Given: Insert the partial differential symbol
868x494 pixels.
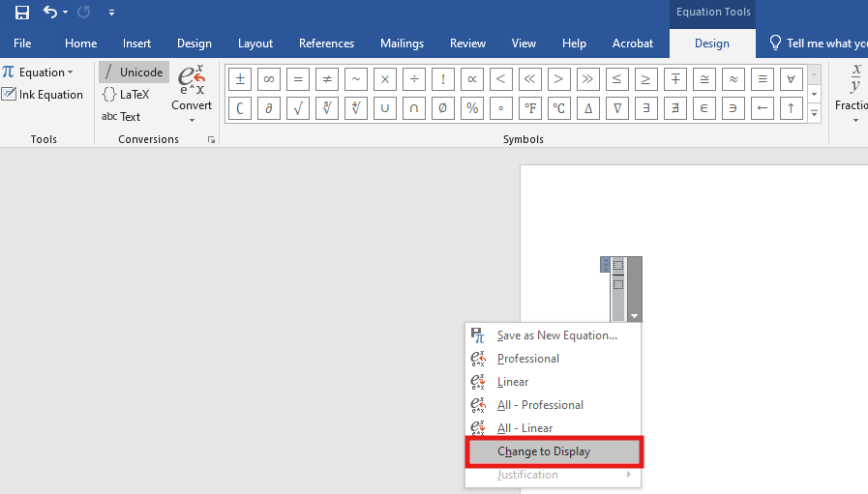Looking at the screenshot, I should [269, 108].
